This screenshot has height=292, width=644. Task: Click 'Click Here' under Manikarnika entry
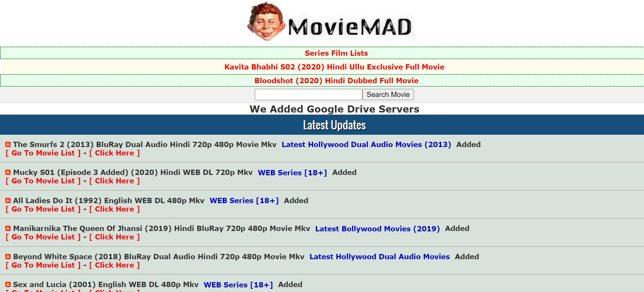114,237
